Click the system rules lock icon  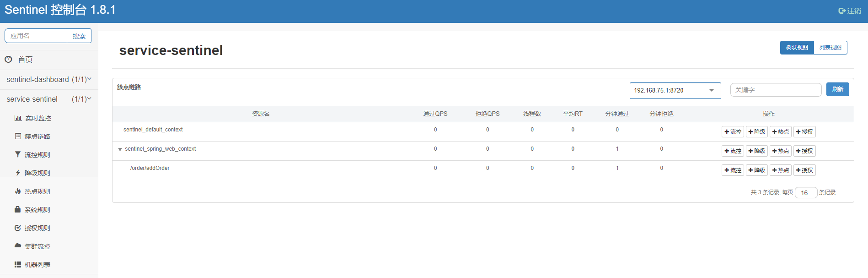pyautogui.click(x=18, y=210)
